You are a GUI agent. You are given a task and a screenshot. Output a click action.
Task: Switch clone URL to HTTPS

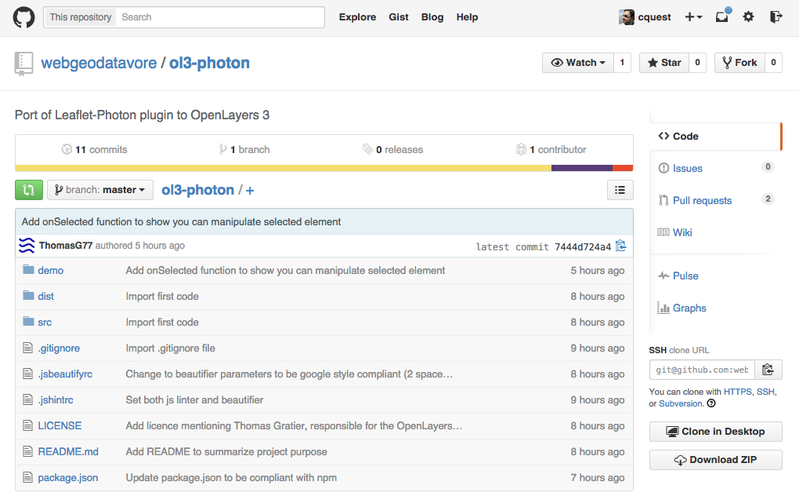737,391
